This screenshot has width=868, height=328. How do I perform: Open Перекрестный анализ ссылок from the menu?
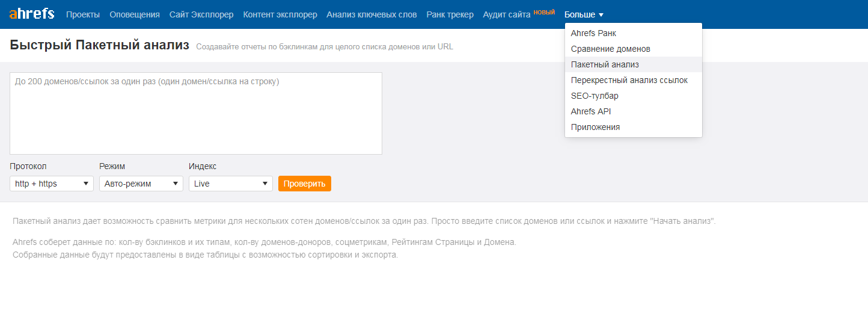(x=634, y=80)
